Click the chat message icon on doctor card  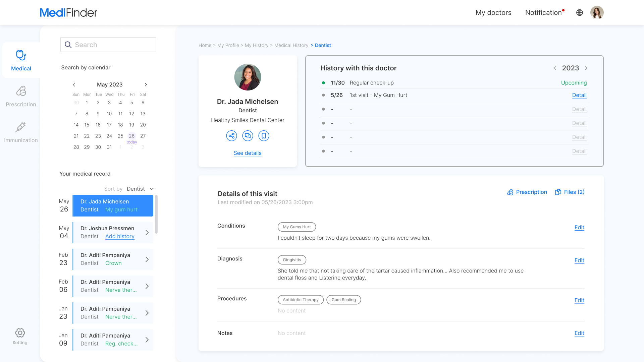pos(248,136)
